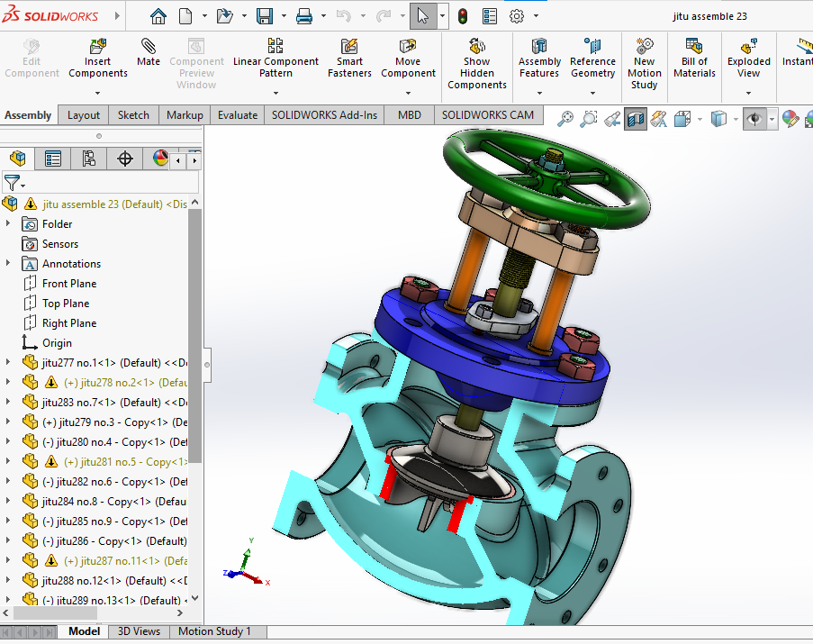The width and height of the screenshot is (813, 644).
Task: Print using the printer icon
Action: point(303,16)
